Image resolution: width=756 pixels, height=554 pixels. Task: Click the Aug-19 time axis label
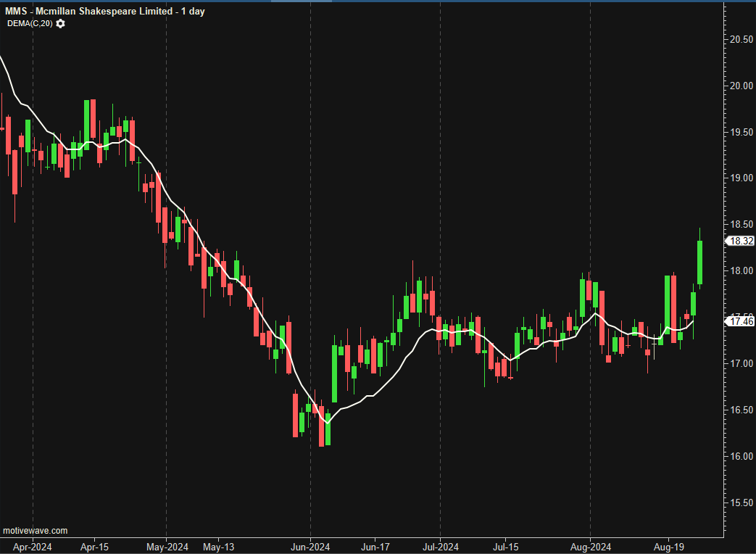pyautogui.click(x=669, y=546)
